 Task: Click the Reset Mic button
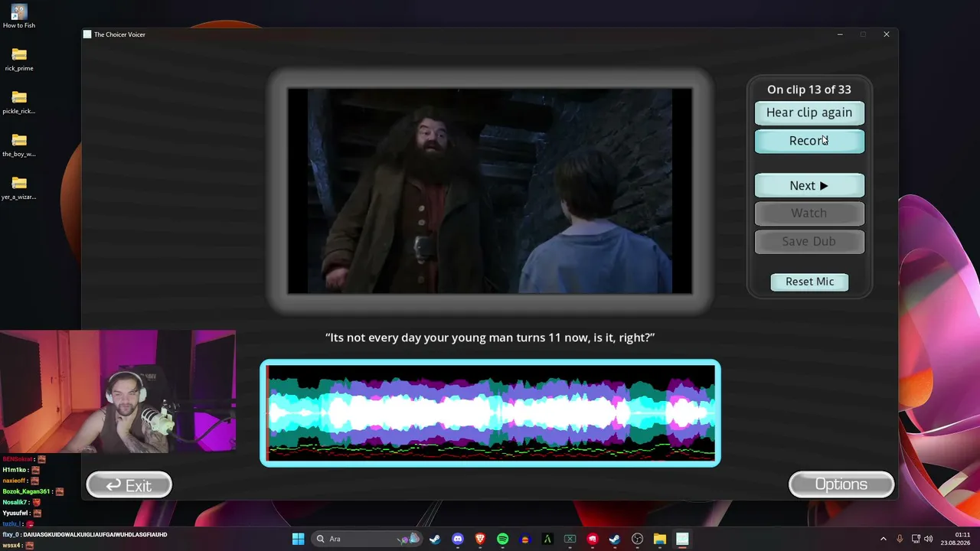[x=809, y=282]
